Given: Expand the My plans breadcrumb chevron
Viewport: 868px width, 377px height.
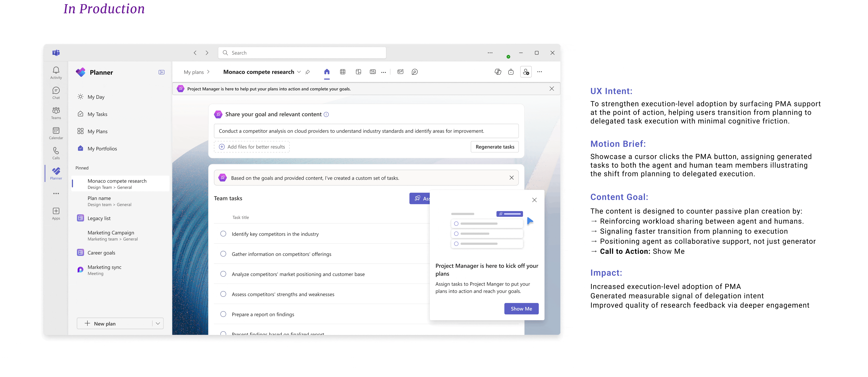Looking at the screenshot, I should [x=209, y=72].
